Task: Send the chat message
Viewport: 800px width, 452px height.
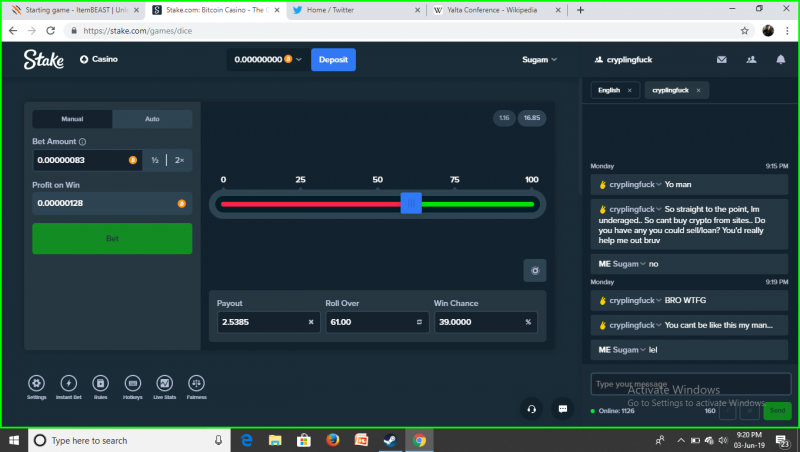Action: tap(777, 411)
